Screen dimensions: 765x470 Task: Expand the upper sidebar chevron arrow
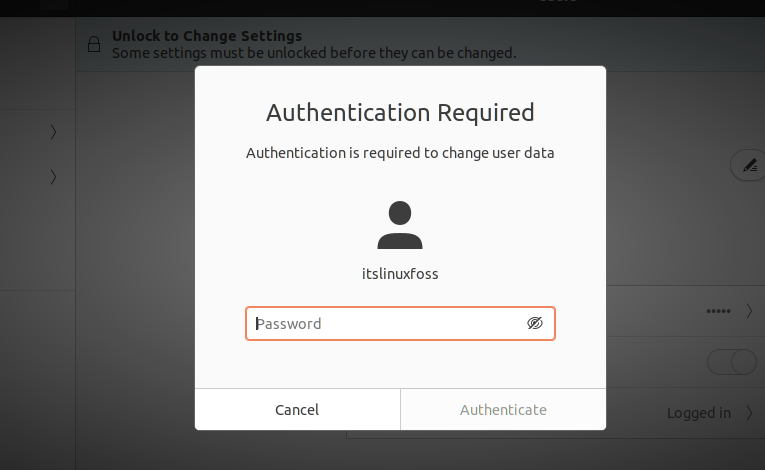click(x=53, y=132)
